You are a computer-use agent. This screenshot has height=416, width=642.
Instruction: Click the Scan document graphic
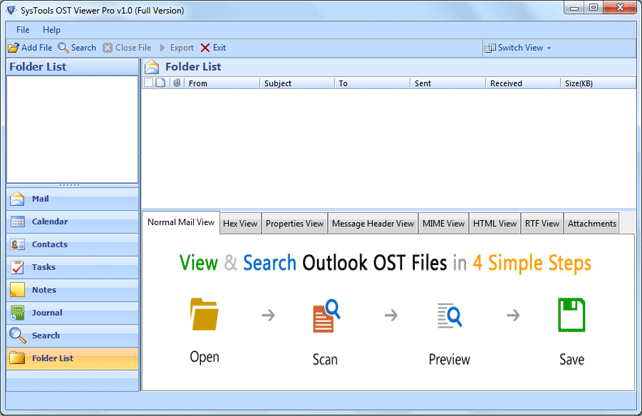tap(326, 316)
